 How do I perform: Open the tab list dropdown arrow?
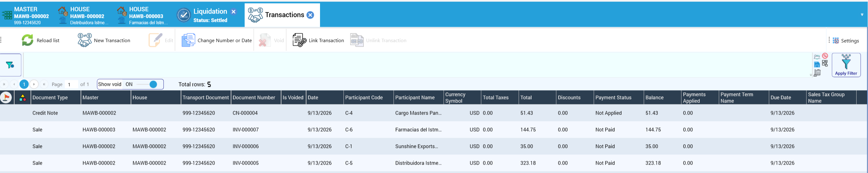point(862,15)
